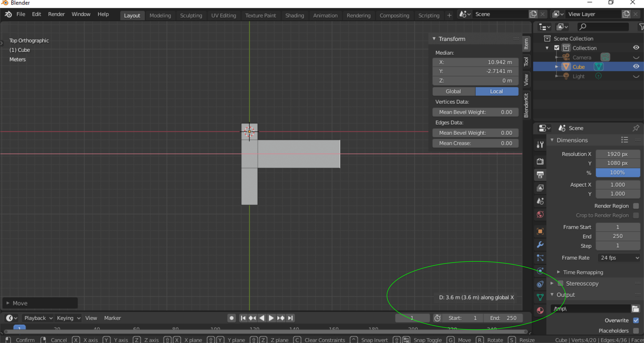Add a new workspace with plus icon

(x=449, y=15)
